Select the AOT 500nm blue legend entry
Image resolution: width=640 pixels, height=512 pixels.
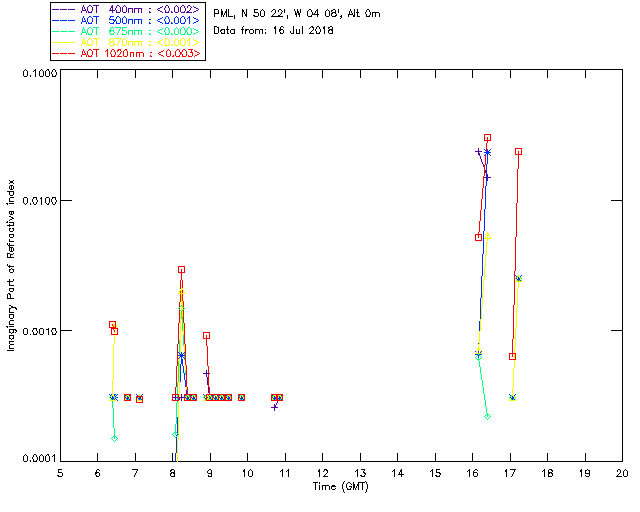coord(127,20)
